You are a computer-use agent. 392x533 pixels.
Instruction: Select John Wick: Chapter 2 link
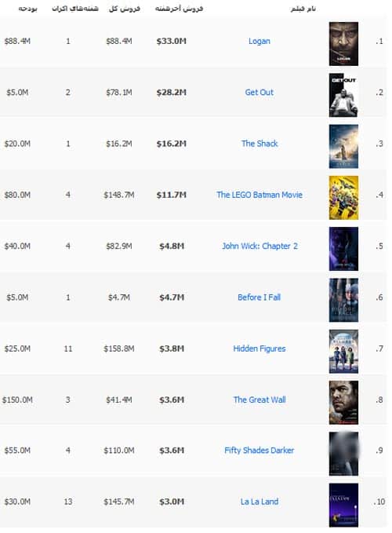coord(260,246)
